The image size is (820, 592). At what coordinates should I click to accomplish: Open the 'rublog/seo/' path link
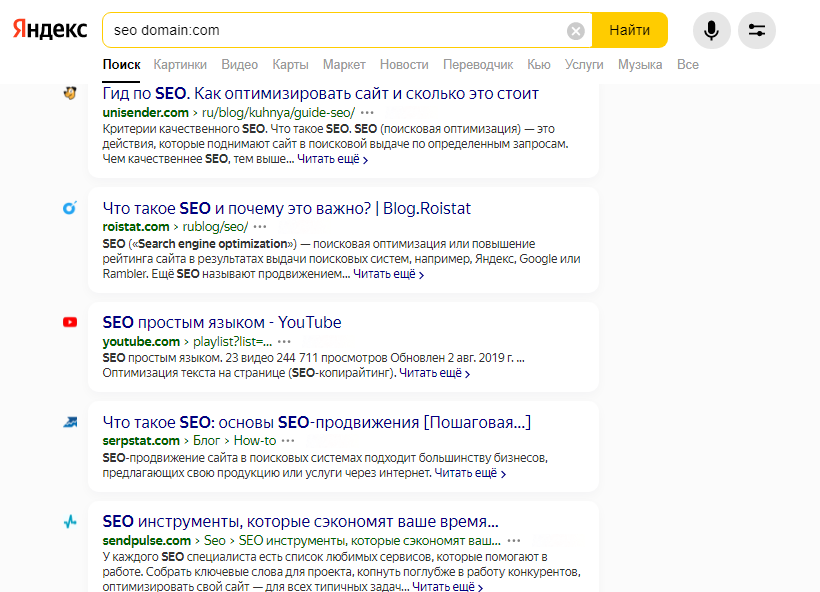(215, 226)
